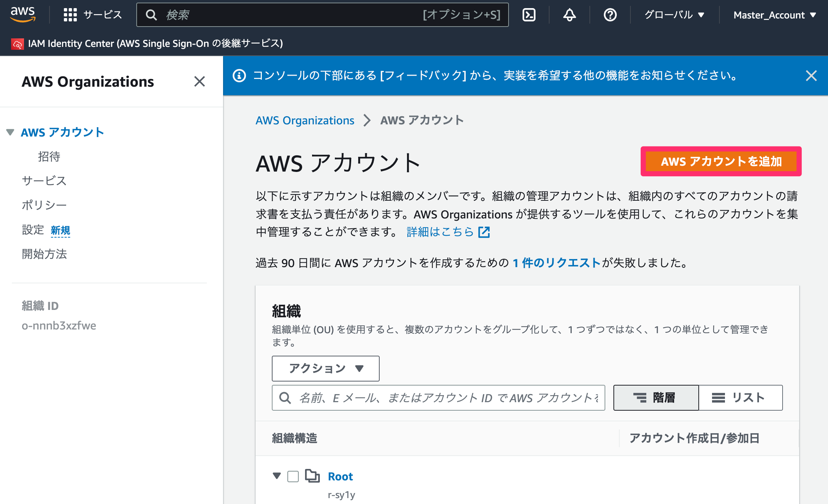Switch to 階層 hierarchy view
This screenshot has width=828, height=504.
click(x=656, y=398)
